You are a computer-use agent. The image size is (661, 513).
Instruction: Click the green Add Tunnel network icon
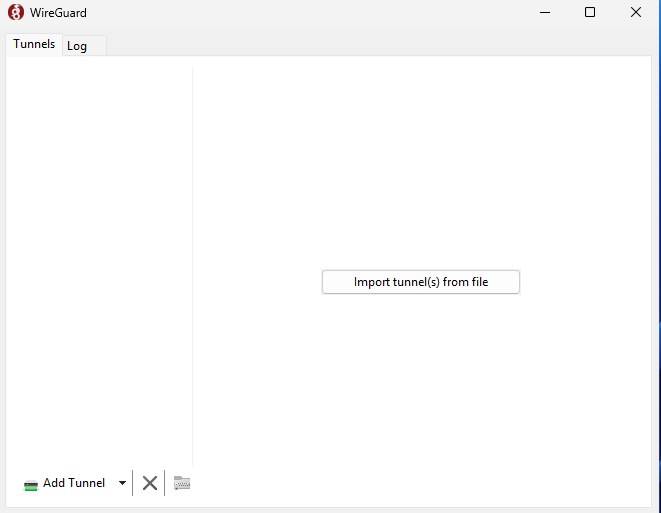point(31,484)
